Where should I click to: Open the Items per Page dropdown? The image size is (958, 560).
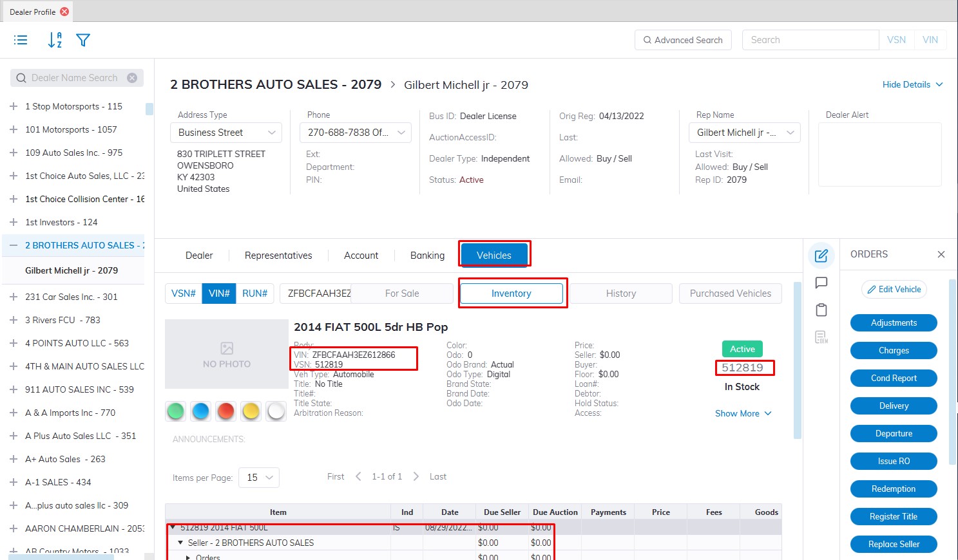(x=259, y=478)
